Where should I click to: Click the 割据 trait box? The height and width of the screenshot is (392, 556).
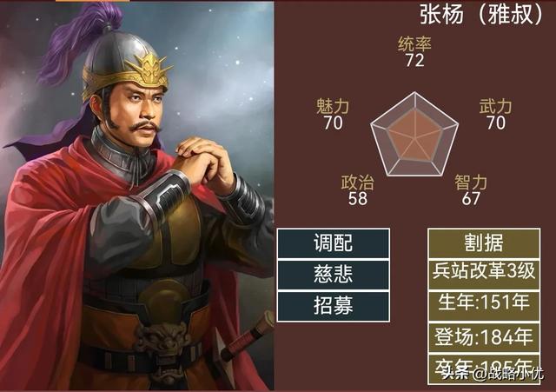coord(484,243)
